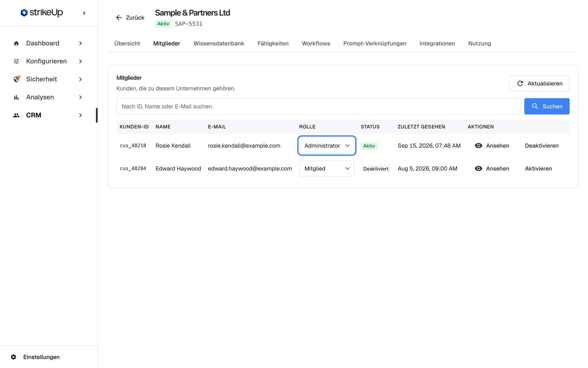Click the Dashboard home icon
This screenshot has width=588, height=368.
(16, 43)
